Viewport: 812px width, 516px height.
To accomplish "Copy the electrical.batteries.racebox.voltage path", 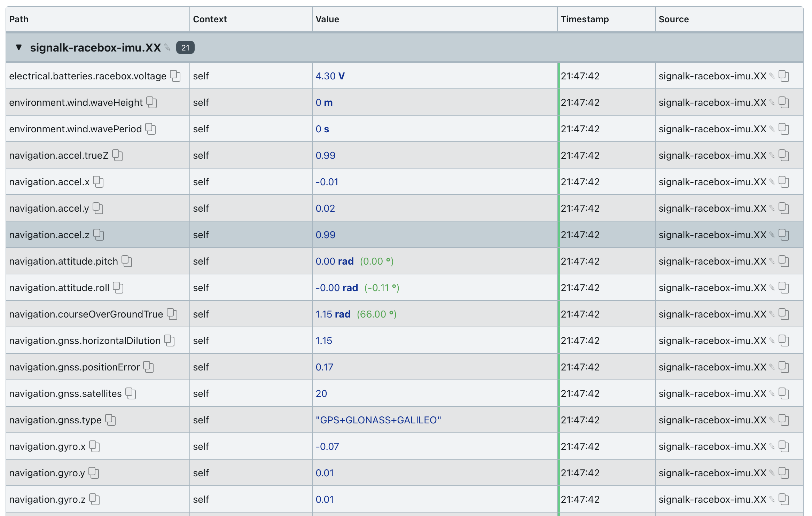I will point(175,76).
